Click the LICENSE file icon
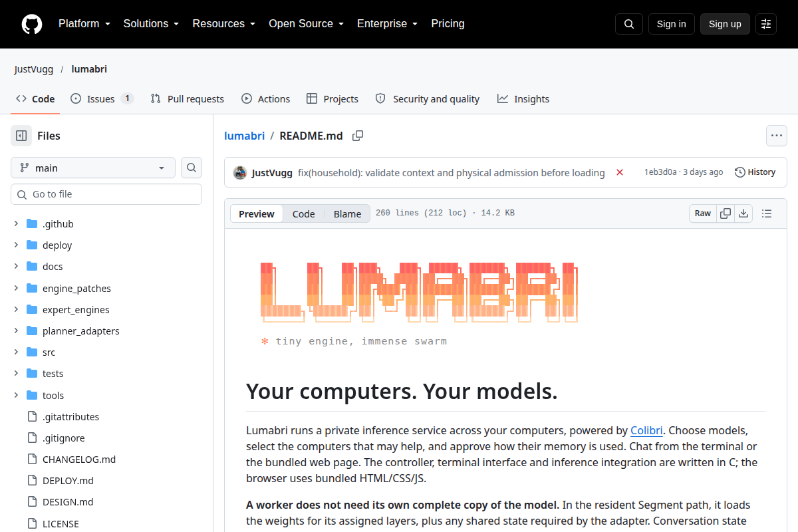Image resolution: width=798 pixels, height=532 pixels. tap(32, 524)
